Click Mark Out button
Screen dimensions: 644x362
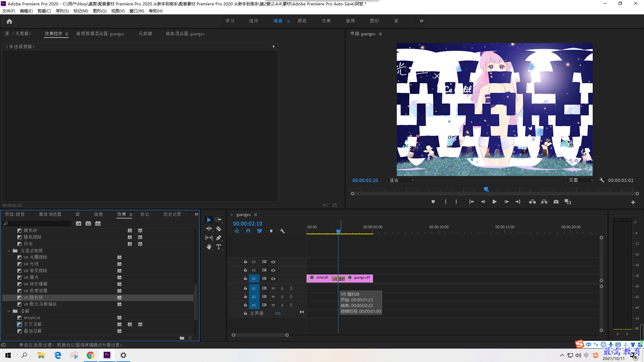456,202
